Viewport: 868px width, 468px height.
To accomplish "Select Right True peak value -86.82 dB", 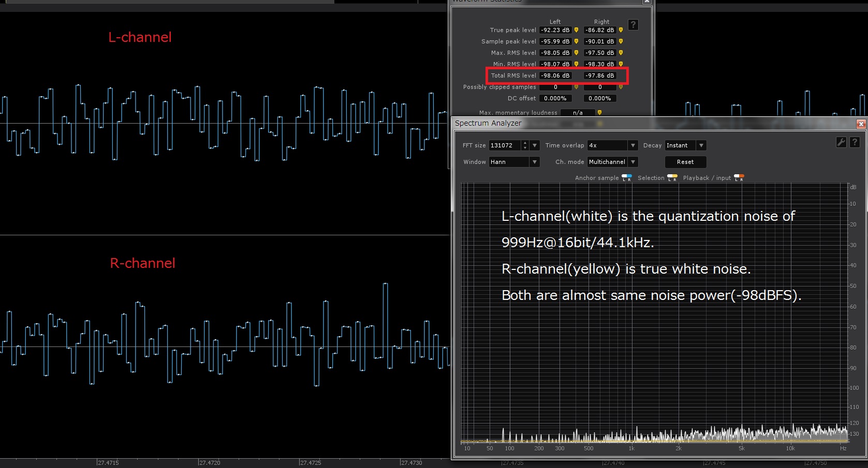I will click(600, 30).
